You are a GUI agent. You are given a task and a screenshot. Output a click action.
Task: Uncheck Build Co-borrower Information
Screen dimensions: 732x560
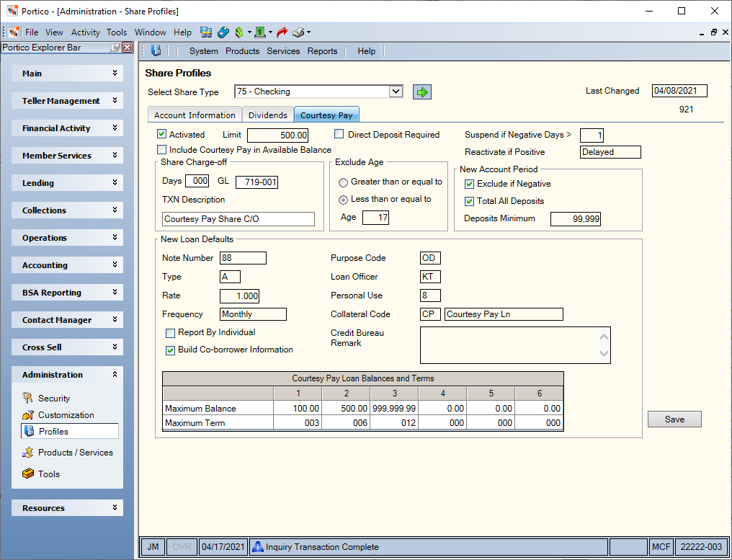[171, 350]
